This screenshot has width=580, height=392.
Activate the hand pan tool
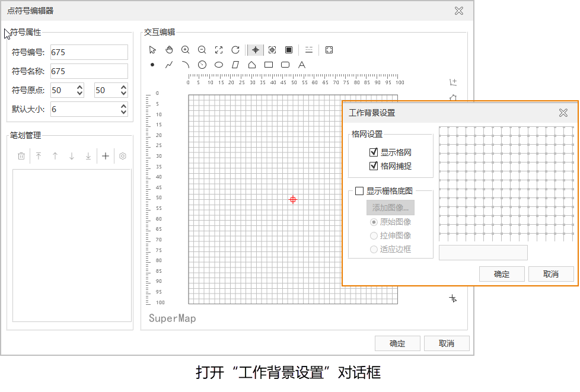pos(169,50)
